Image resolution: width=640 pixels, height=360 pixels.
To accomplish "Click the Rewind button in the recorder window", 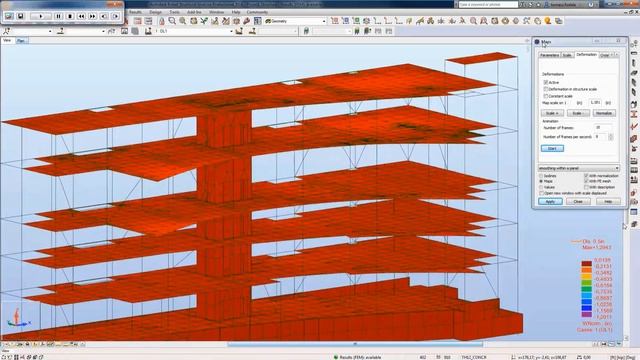I will pos(81,16).
